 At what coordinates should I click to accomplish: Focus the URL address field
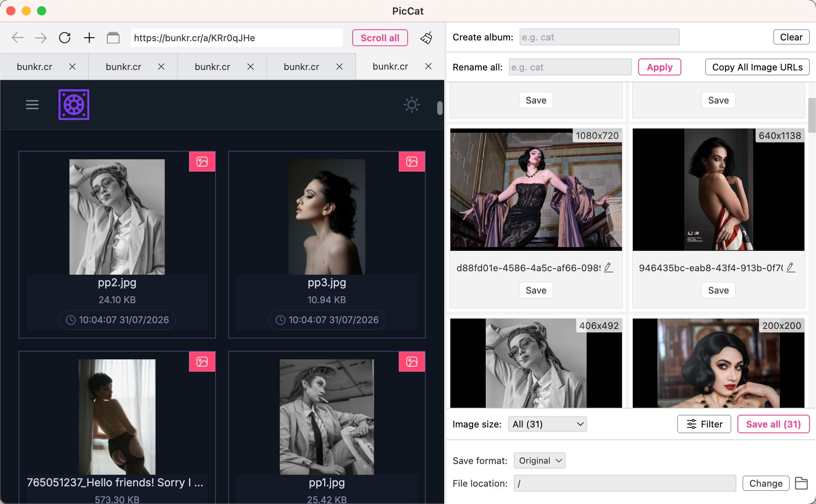(x=237, y=38)
